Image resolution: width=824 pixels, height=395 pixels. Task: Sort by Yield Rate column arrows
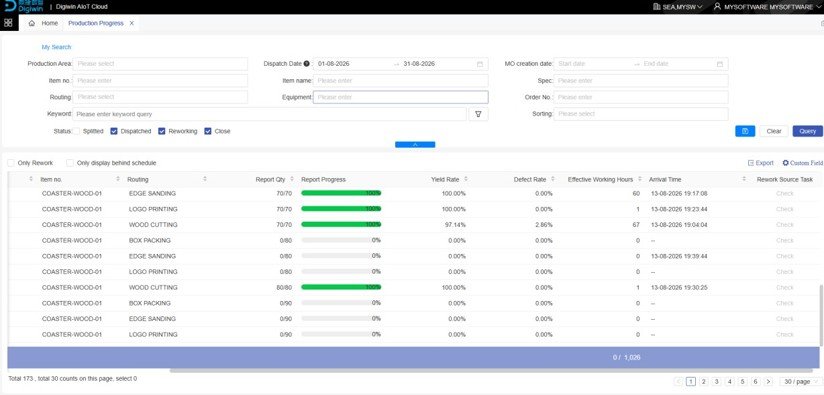(466, 180)
